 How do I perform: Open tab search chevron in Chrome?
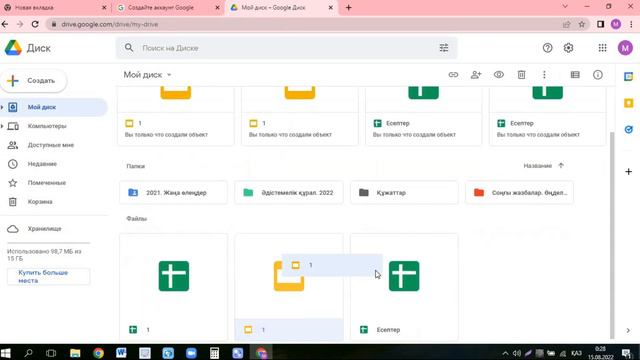(x=565, y=7)
